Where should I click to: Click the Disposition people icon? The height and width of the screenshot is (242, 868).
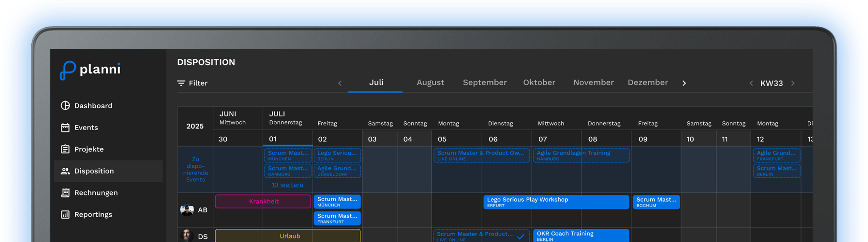pos(65,171)
